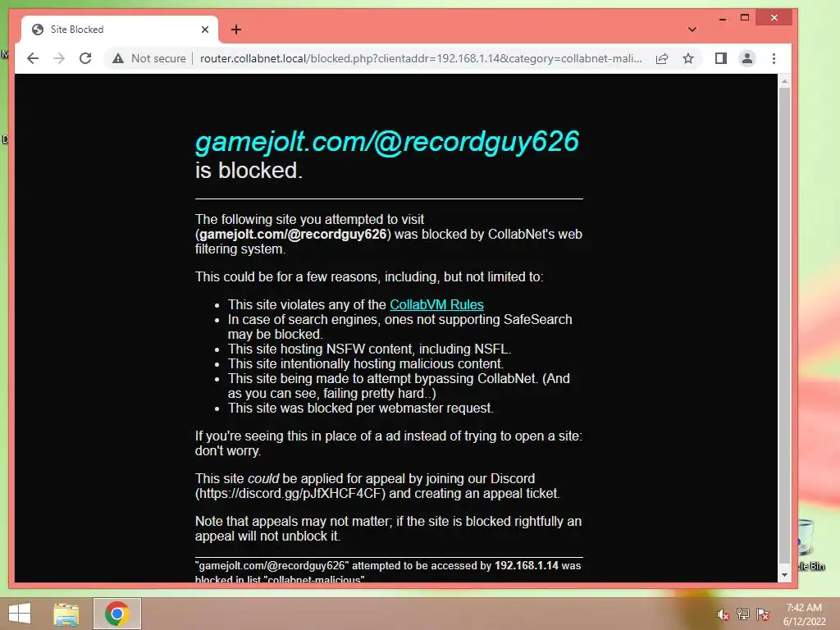Minimize the Chrome window

[723, 18]
